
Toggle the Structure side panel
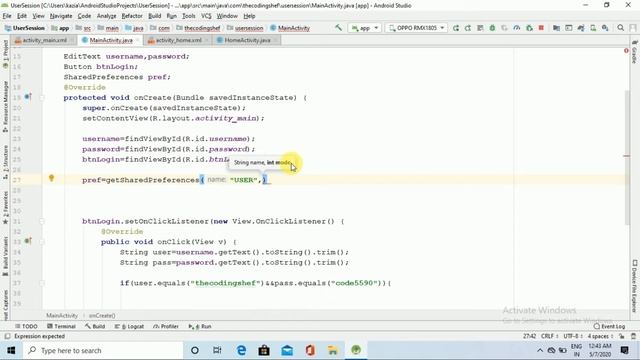coord(5,162)
